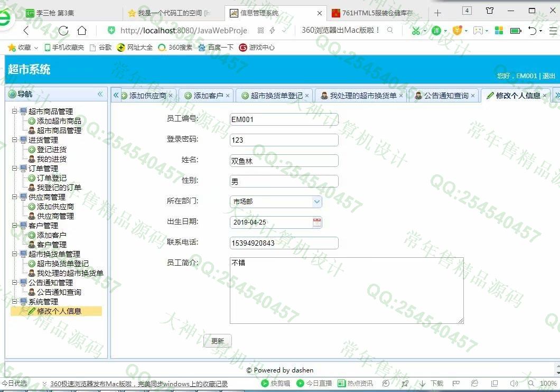Image resolution: width=560 pixels, height=392 pixels.
Task: Open 客户管理 child tree item
Action: [47, 245]
